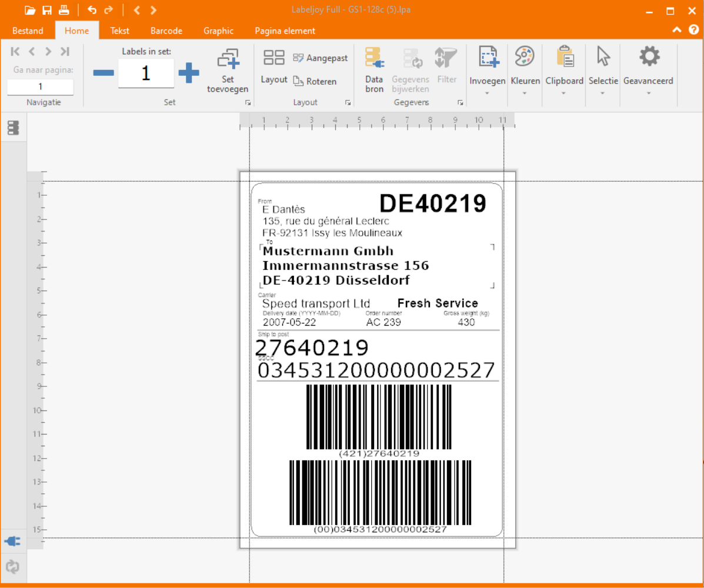Viewport: 704px width, 588px height.
Task: Jump to last page navigation icon
Action: (65, 52)
